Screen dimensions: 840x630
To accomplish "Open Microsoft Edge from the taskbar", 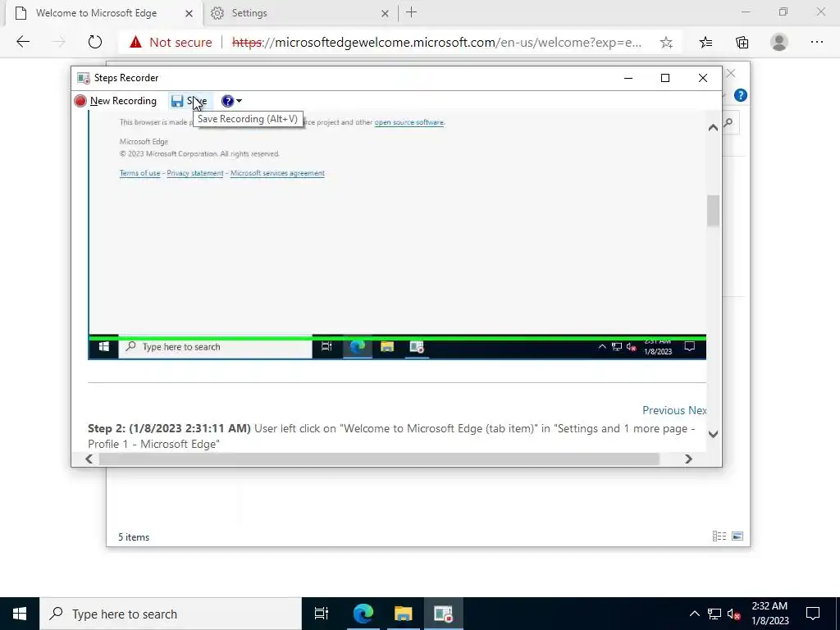I will click(x=363, y=614).
